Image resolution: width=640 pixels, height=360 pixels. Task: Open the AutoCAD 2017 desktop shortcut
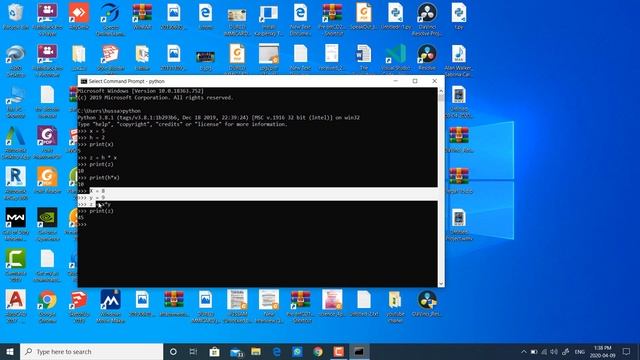click(16, 306)
